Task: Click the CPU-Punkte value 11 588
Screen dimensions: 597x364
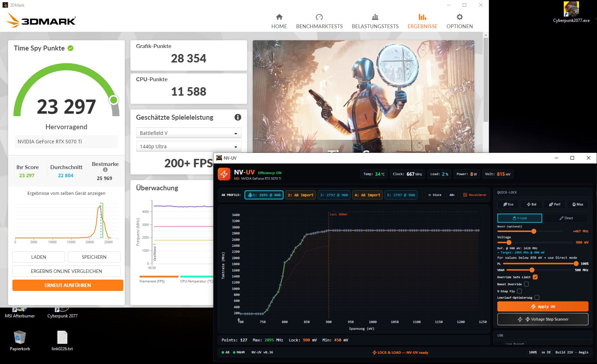Action: click(188, 91)
